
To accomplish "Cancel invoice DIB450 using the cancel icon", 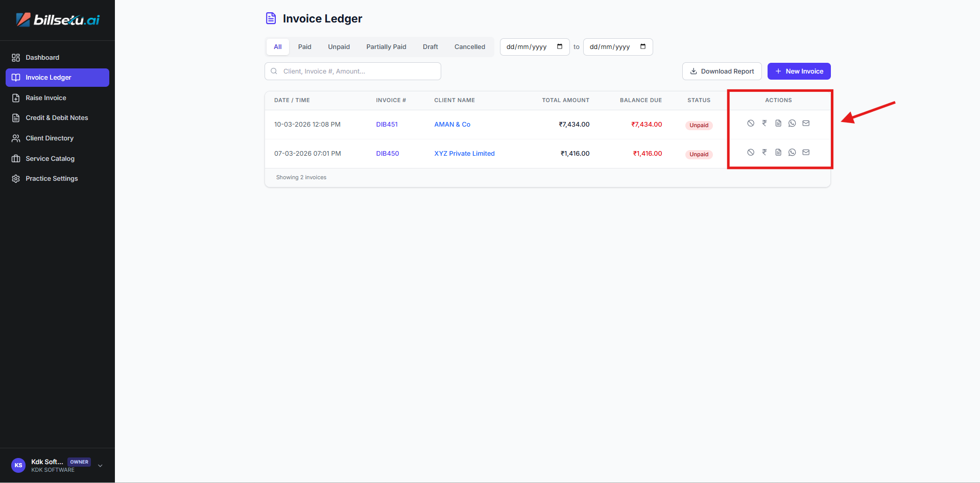I will click(750, 152).
